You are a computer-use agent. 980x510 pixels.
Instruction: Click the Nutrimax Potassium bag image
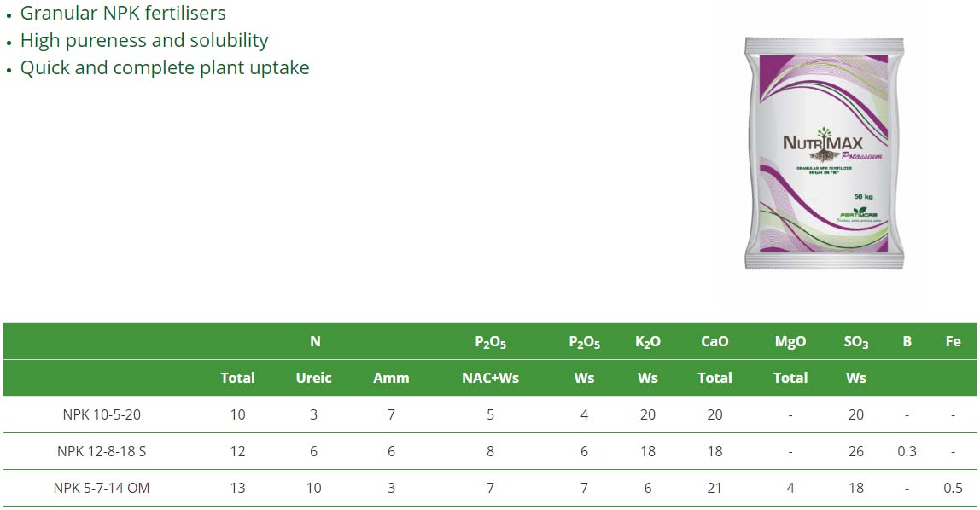[824, 154]
